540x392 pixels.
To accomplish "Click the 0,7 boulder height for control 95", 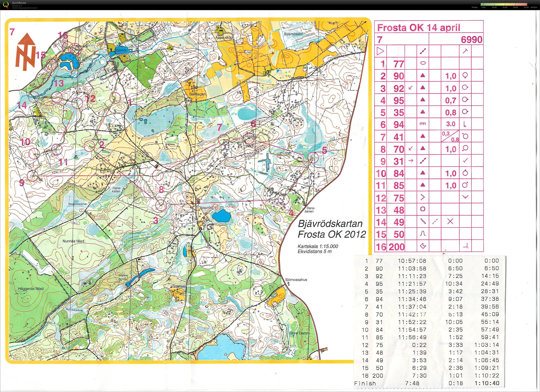I will click(451, 101).
